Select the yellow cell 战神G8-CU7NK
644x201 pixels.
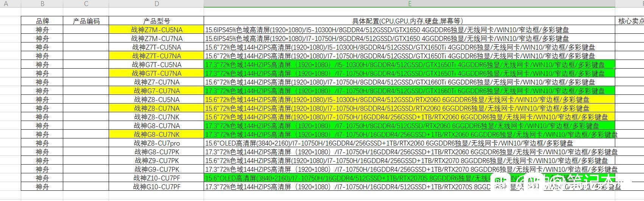tap(156, 134)
